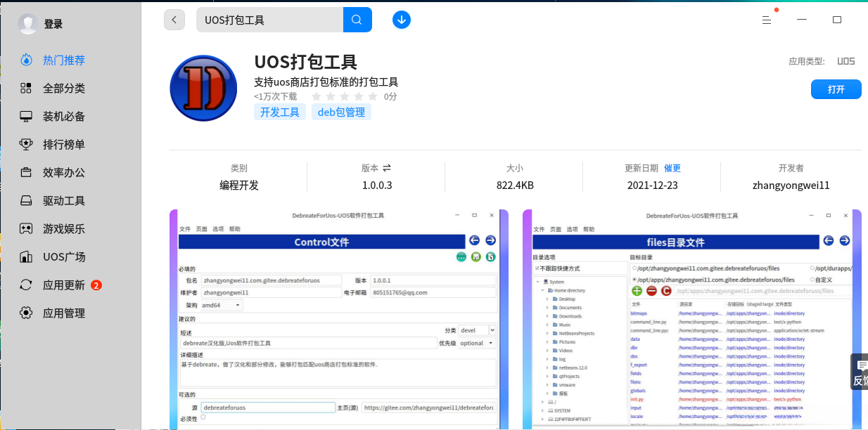Click the trophy icon for 排行榜单
868x430 pixels.
pos(26,145)
